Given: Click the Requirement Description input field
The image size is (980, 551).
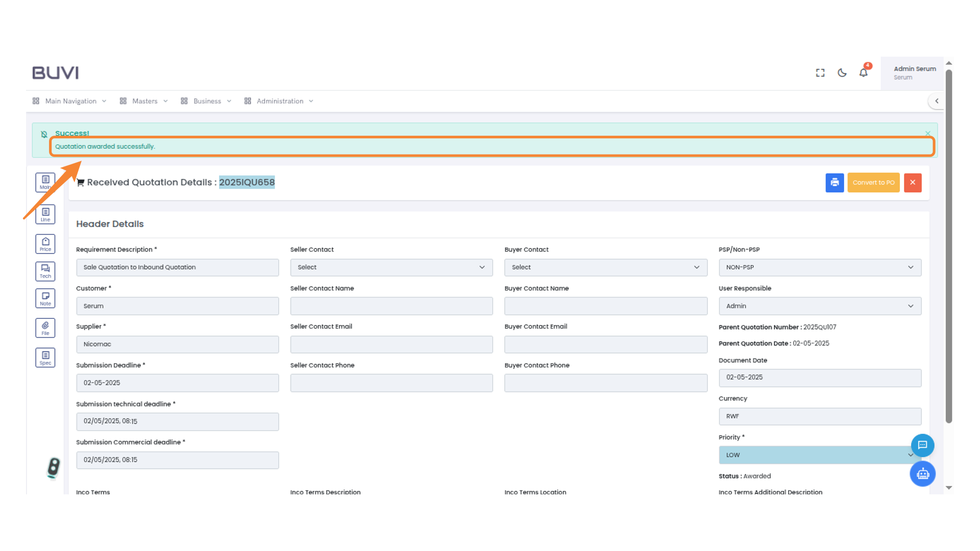Looking at the screenshot, I should tap(177, 267).
